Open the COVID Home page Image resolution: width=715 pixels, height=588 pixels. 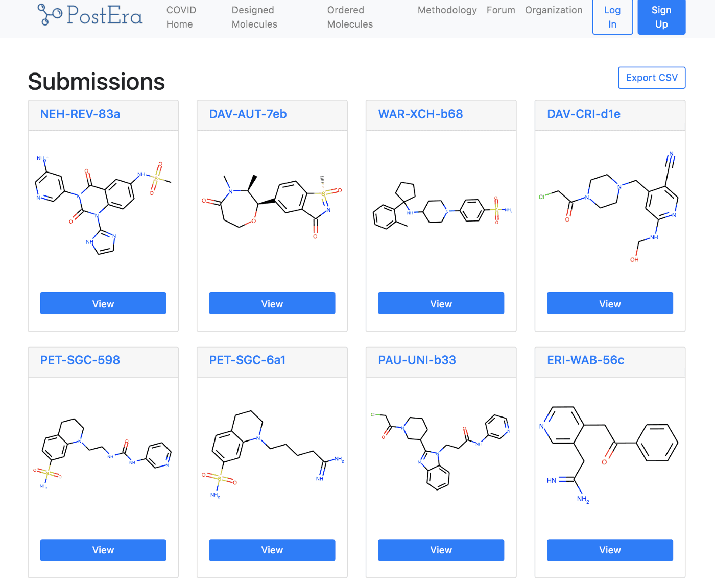tap(181, 17)
